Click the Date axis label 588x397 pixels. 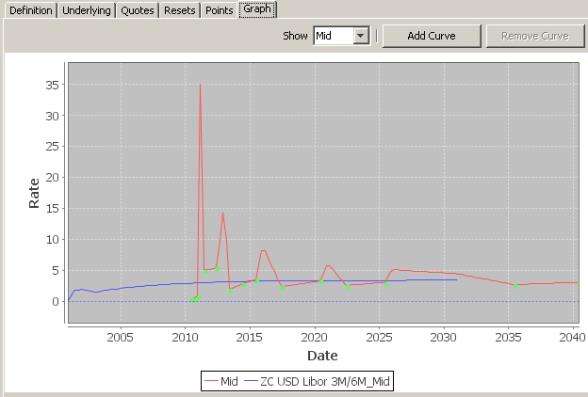(322, 355)
